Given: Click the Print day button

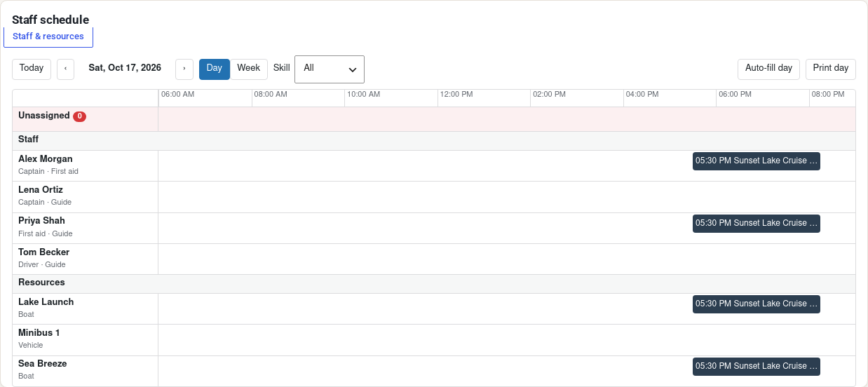Looking at the screenshot, I should click(831, 69).
